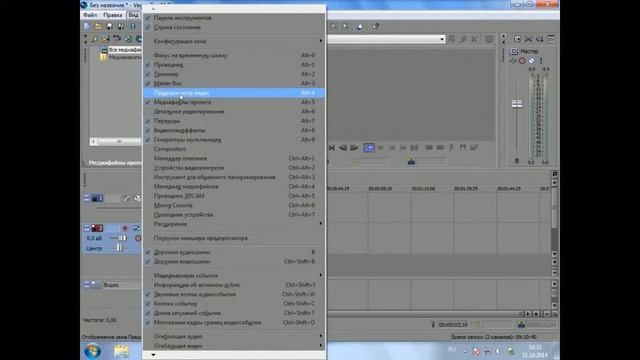Toggle Master Bus window entry

pos(235,83)
